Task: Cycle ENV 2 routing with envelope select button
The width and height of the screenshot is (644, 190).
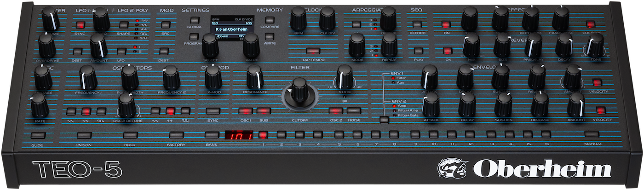Action: 384,121
